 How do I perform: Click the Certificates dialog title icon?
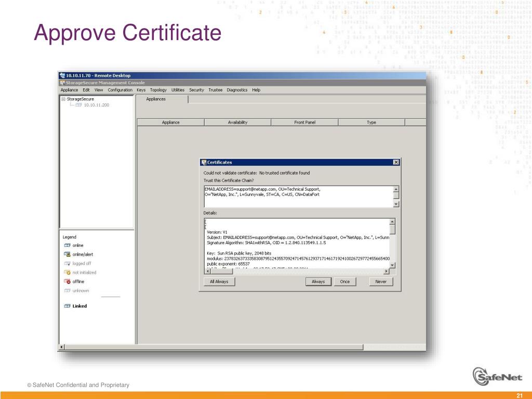pyautogui.click(x=204, y=162)
